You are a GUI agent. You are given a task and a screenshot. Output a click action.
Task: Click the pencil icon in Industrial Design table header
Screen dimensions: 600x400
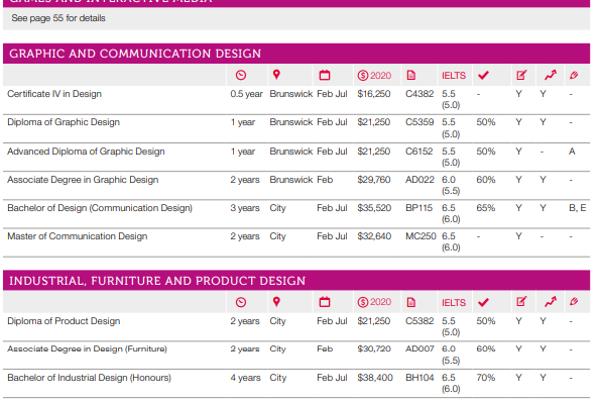[573, 302]
